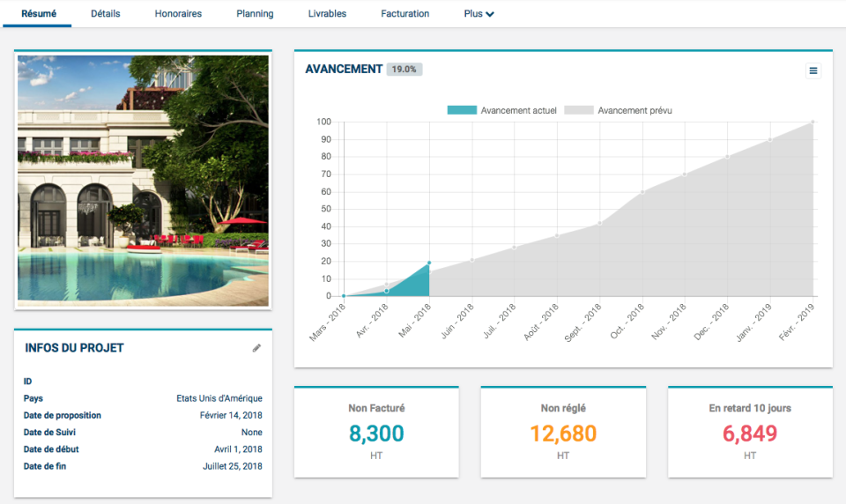Click the Dec. 2018 planned data point
Viewport: 846px width, 504px height.
[x=727, y=157]
